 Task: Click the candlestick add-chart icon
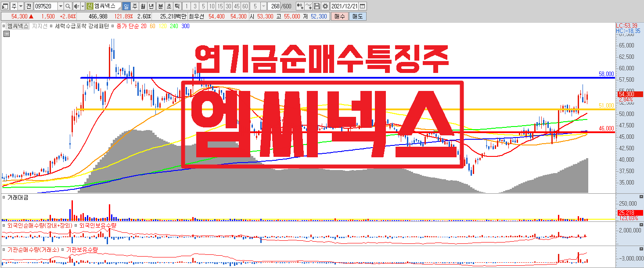pyautogui.click(x=300, y=6)
